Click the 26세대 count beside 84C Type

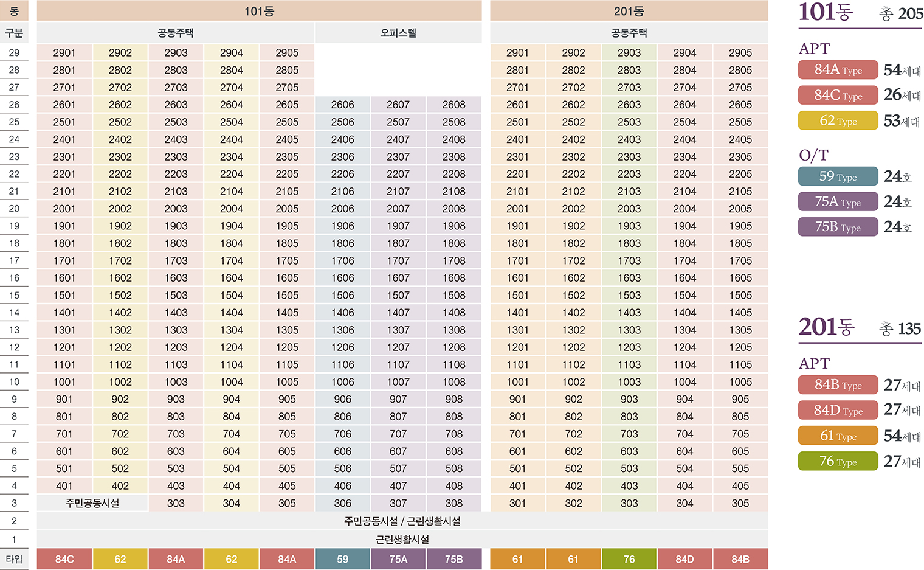point(902,95)
